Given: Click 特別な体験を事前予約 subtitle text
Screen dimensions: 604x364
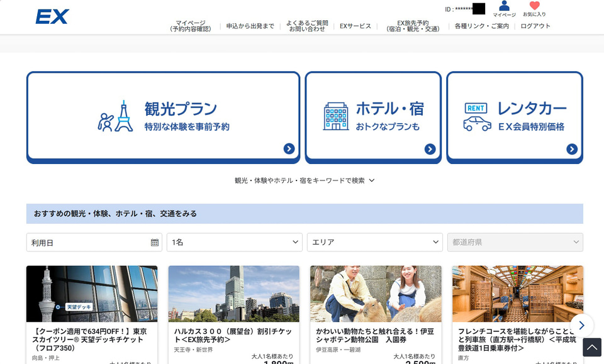Looking at the screenshot, I should pyautogui.click(x=187, y=126).
